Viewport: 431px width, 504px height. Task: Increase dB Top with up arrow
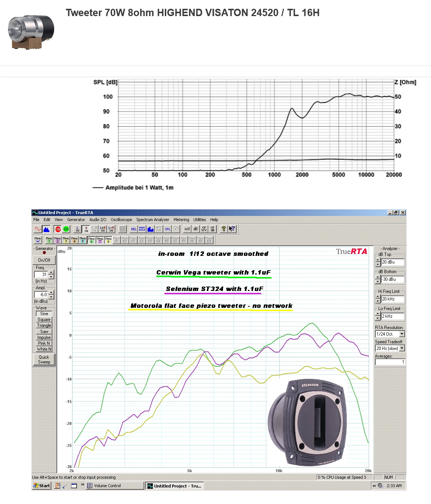pos(378,260)
